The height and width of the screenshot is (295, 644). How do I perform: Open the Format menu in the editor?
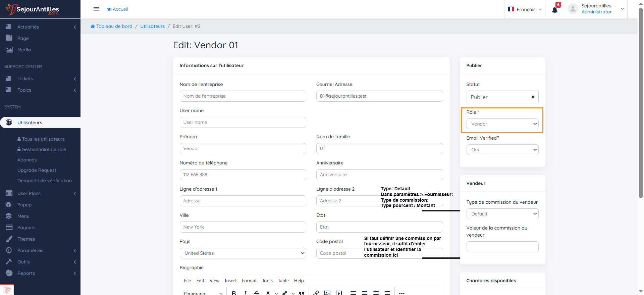[x=249, y=281]
